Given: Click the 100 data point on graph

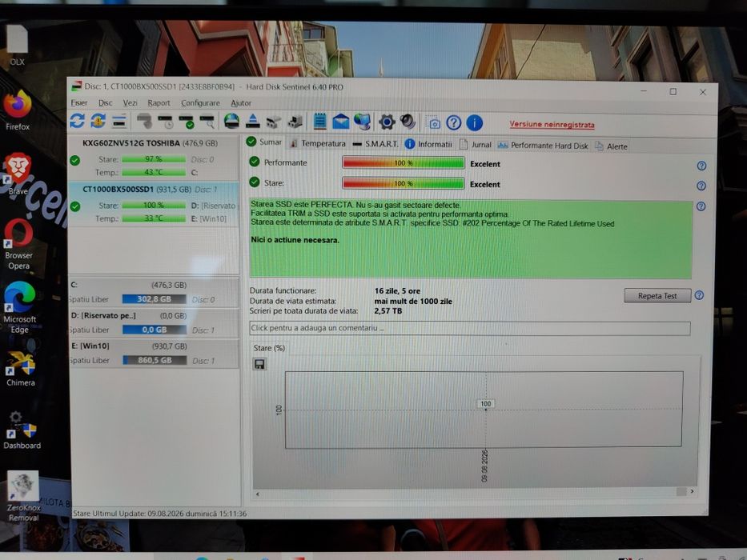Looking at the screenshot, I should pos(485,404).
